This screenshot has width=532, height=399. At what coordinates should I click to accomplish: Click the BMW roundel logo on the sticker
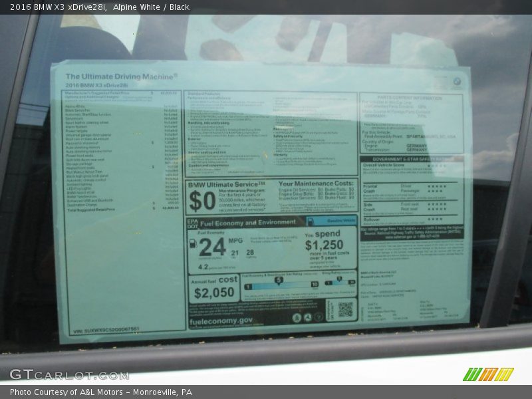click(x=457, y=81)
